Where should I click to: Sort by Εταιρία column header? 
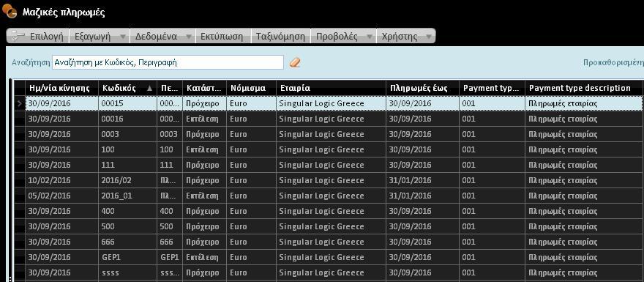[x=331, y=88]
